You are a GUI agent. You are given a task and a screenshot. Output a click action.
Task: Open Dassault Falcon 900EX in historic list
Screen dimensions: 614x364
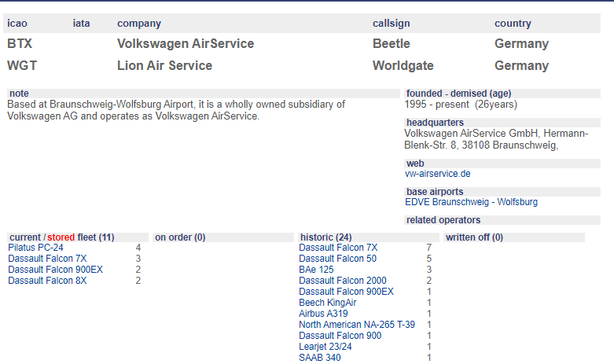[346, 291]
